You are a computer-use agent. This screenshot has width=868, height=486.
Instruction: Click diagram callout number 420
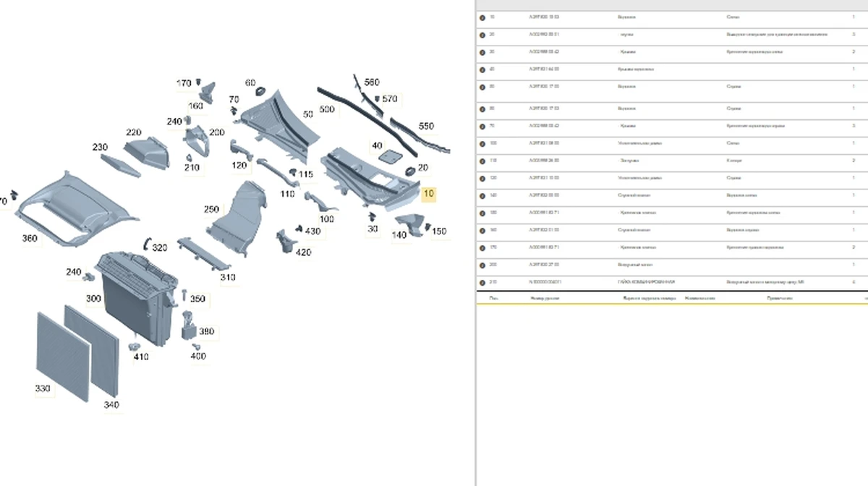[x=303, y=252]
